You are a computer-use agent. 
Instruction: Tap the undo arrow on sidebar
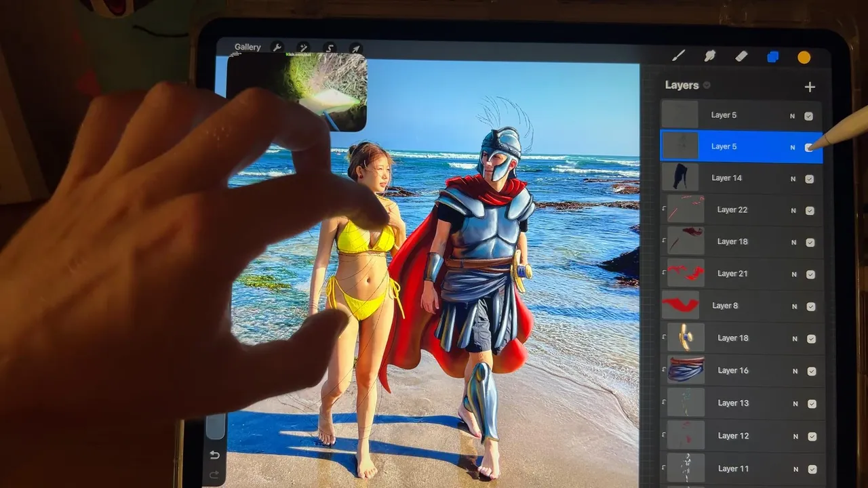click(214, 455)
